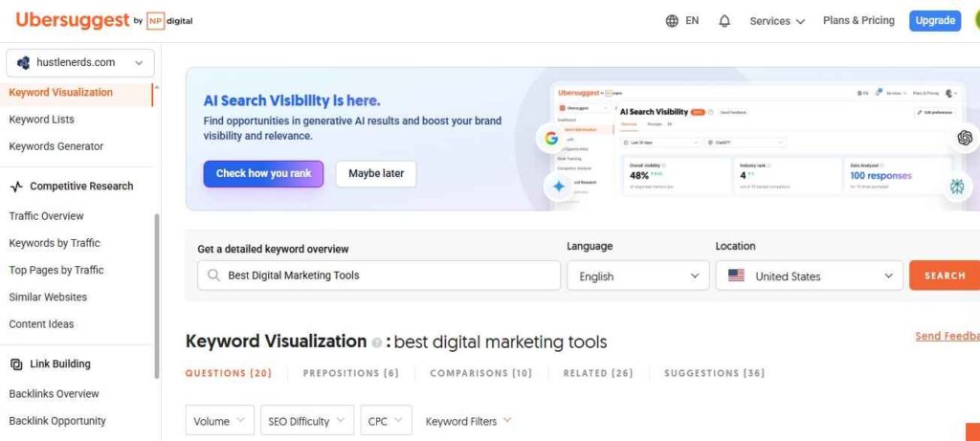Expand the Keyword Filters option

click(x=468, y=421)
